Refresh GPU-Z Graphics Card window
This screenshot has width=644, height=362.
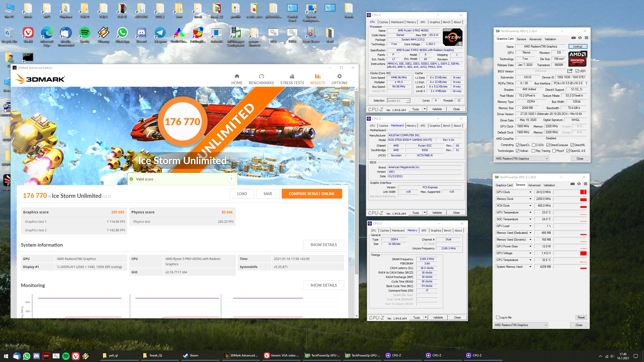(580, 38)
